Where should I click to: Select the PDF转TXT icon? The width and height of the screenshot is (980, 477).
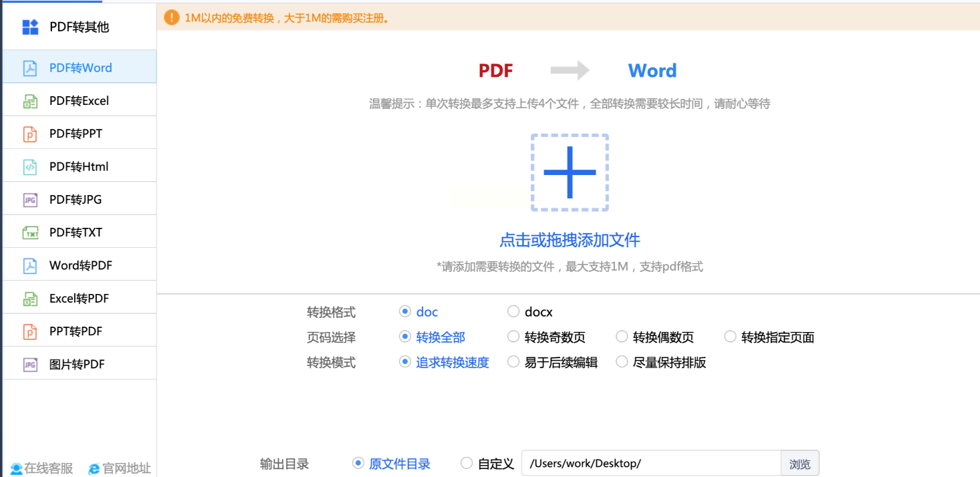pyautogui.click(x=30, y=232)
